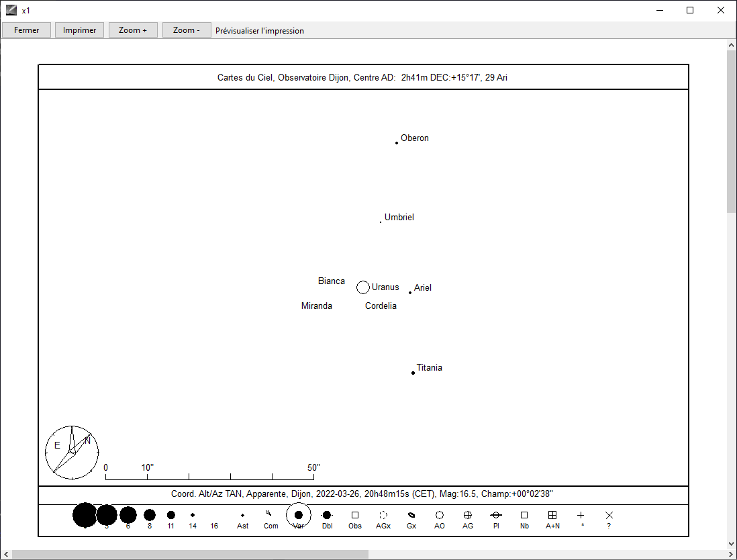Screen dimensions: 737x560
Task: Click the AGx galaxy cluster legend symbol
Action: point(383,515)
